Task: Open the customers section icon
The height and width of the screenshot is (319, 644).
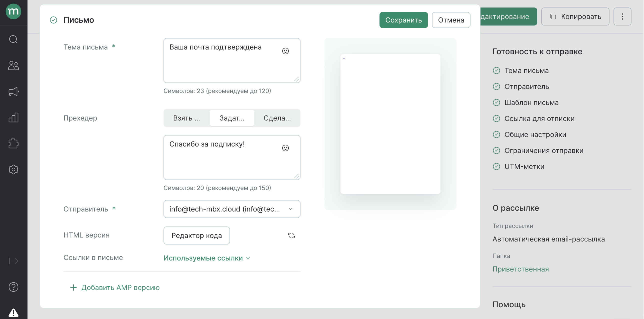Action: click(13, 65)
